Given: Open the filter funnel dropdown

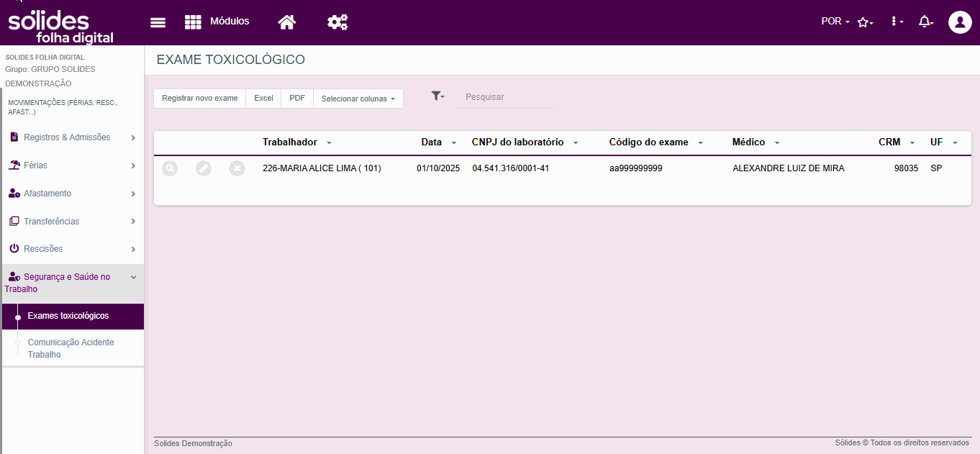Looking at the screenshot, I should [437, 96].
